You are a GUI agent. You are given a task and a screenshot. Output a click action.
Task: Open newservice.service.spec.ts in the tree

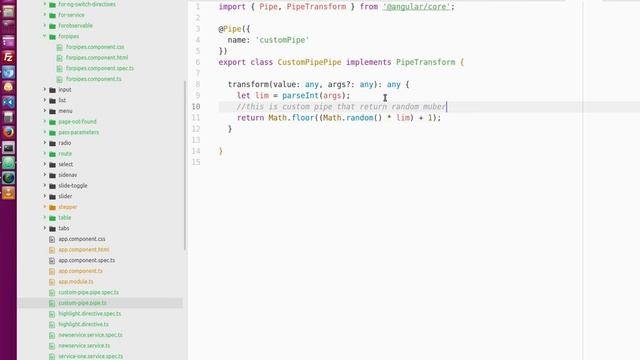tap(90, 335)
